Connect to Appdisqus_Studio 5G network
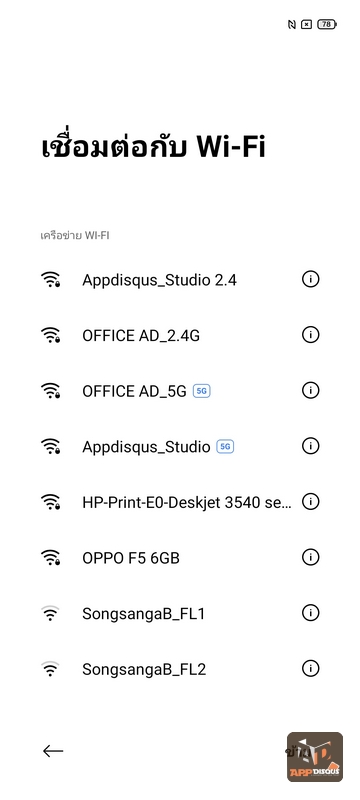This screenshot has height=800, width=360. [180, 446]
